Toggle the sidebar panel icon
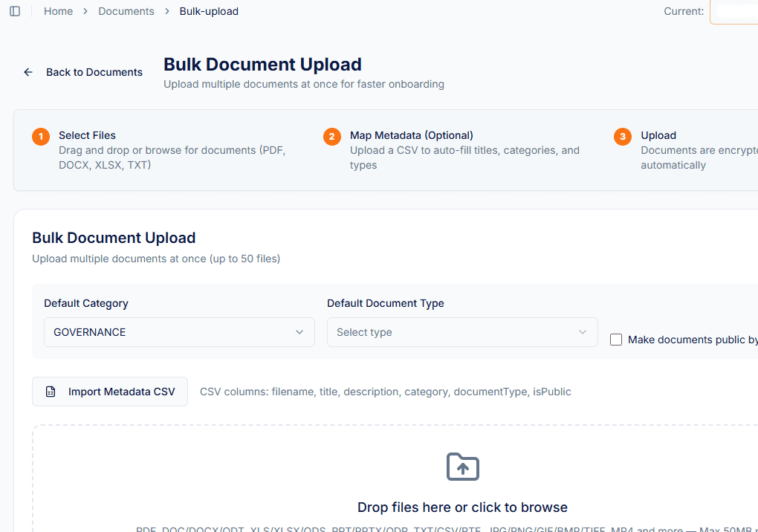 point(15,11)
